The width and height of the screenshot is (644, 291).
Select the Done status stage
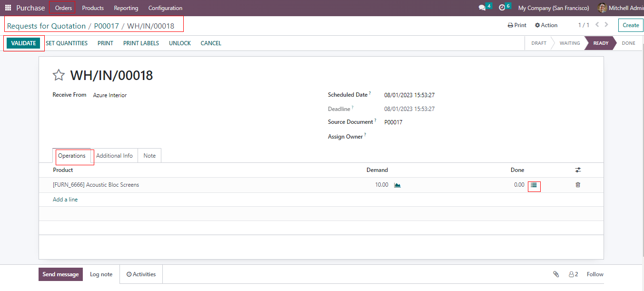628,43
